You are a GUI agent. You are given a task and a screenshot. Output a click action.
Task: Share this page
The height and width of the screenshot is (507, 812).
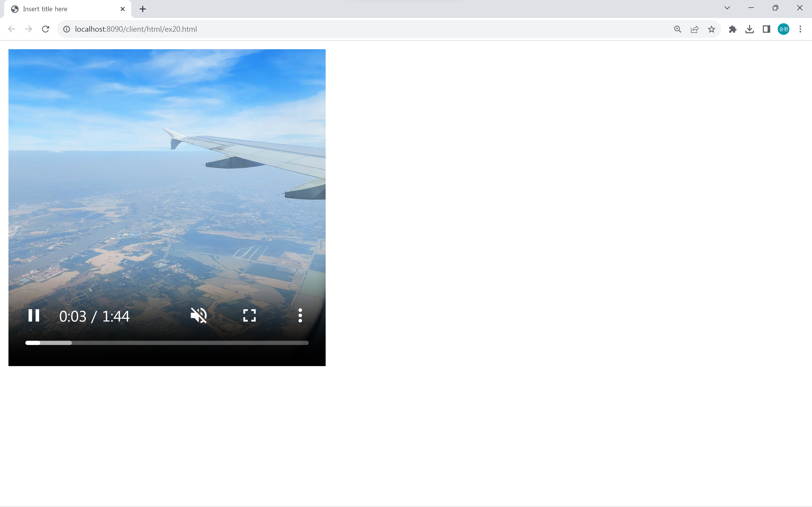(x=695, y=29)
